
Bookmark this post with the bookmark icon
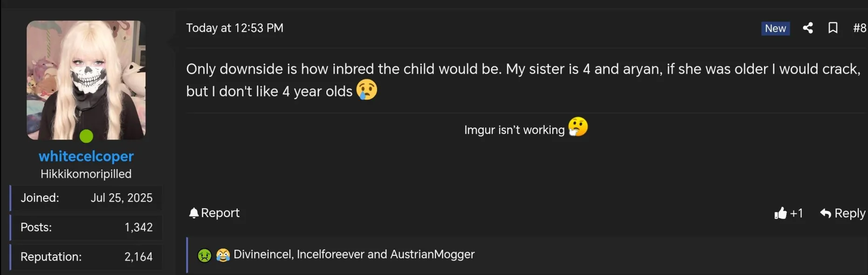(833, 28)
